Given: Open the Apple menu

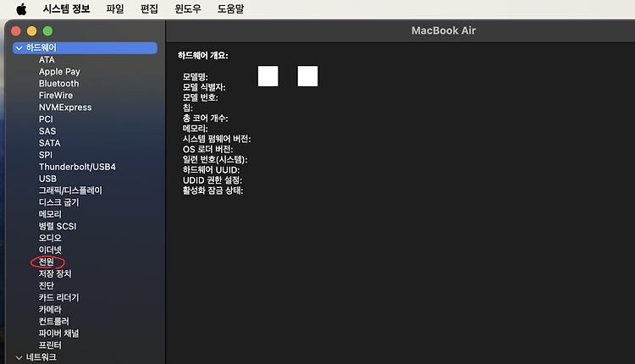Looking at the screenshot, I should [x=21, y=9].
